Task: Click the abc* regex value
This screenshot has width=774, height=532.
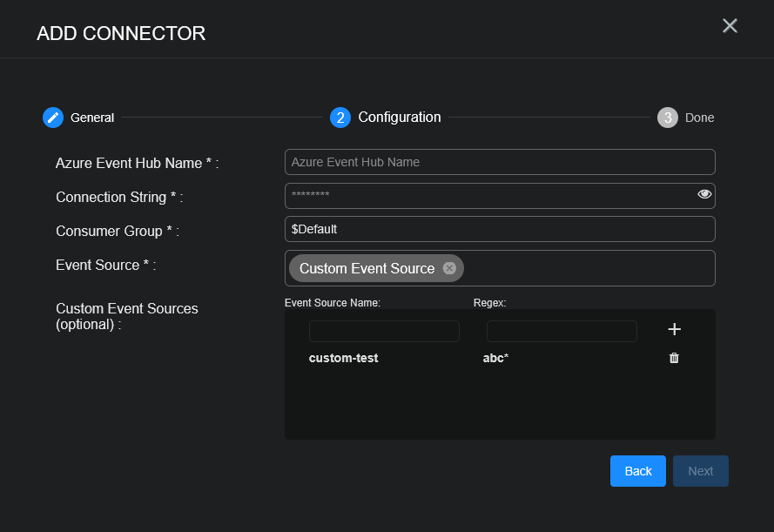Action: tap(495, 358)
